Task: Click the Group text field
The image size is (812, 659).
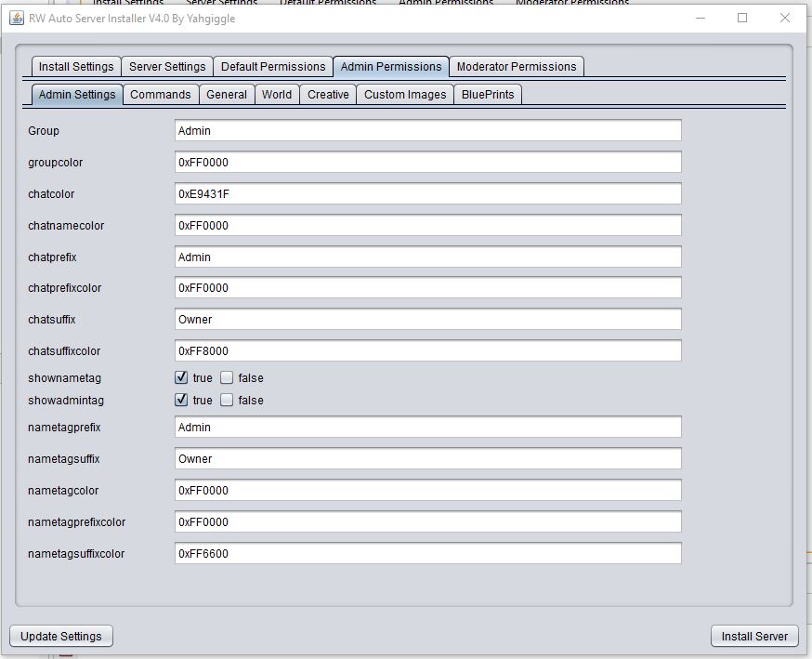Action: [427, 131]
